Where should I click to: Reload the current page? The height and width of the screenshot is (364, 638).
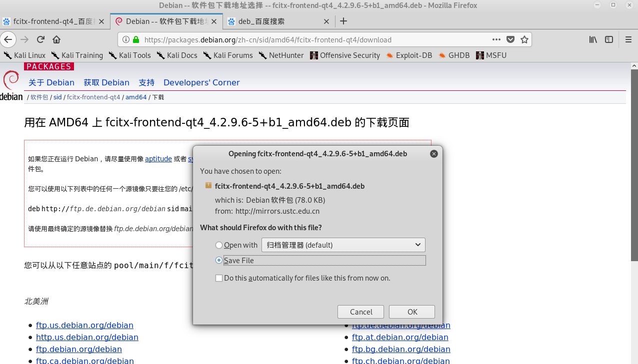point(40,39)
